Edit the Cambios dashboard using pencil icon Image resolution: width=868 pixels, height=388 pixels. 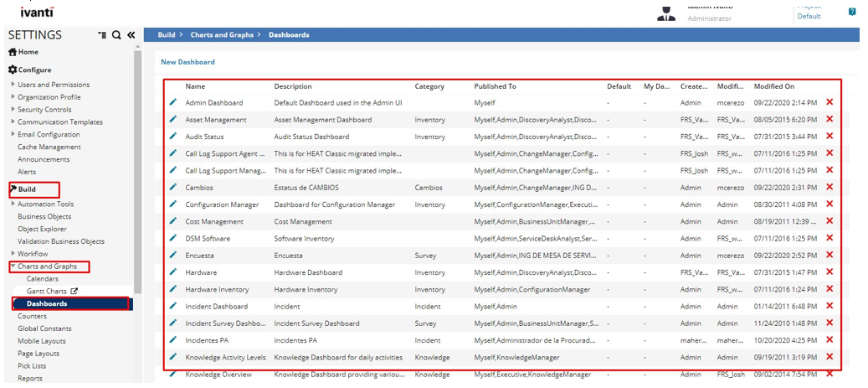point(173,187)
